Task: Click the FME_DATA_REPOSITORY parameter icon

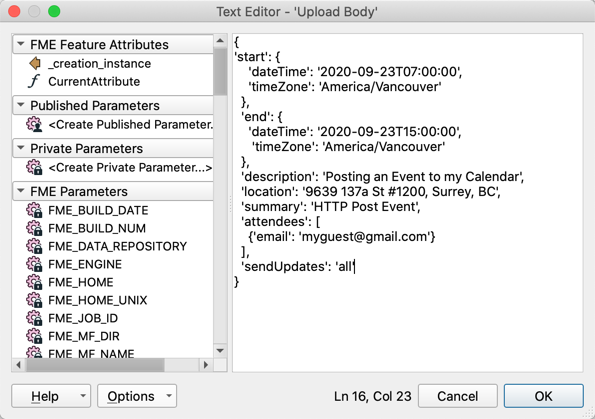Action: (34, 246)
